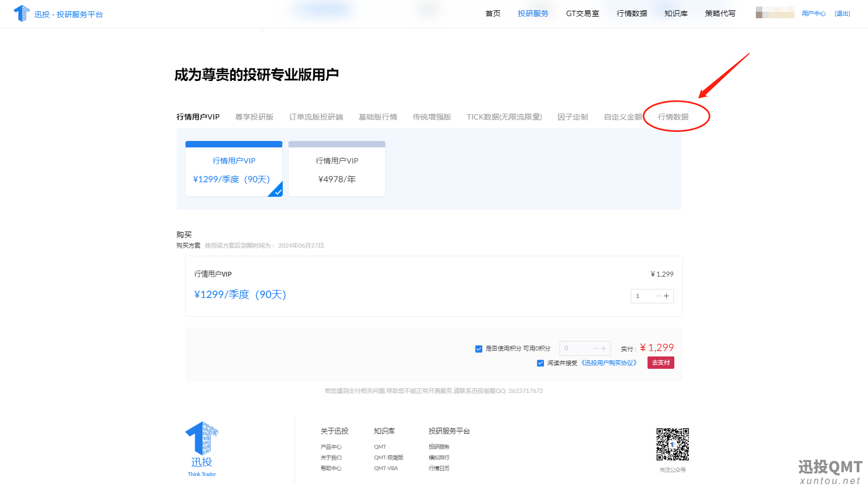868x491 pixels.
Task: Click the blurred user avatar in header
Action: coord(775,12)
